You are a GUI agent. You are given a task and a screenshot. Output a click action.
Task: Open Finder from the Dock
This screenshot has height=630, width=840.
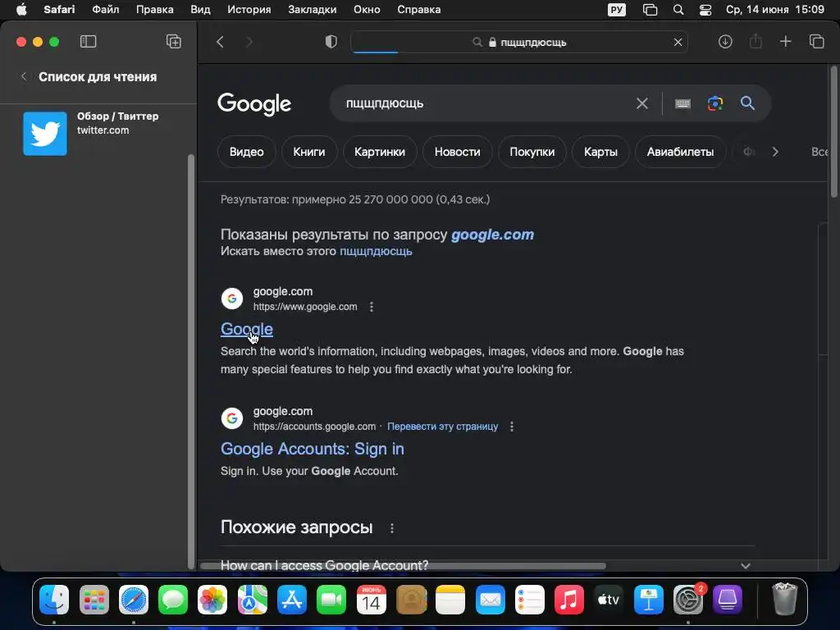click(x=54, y=600)
